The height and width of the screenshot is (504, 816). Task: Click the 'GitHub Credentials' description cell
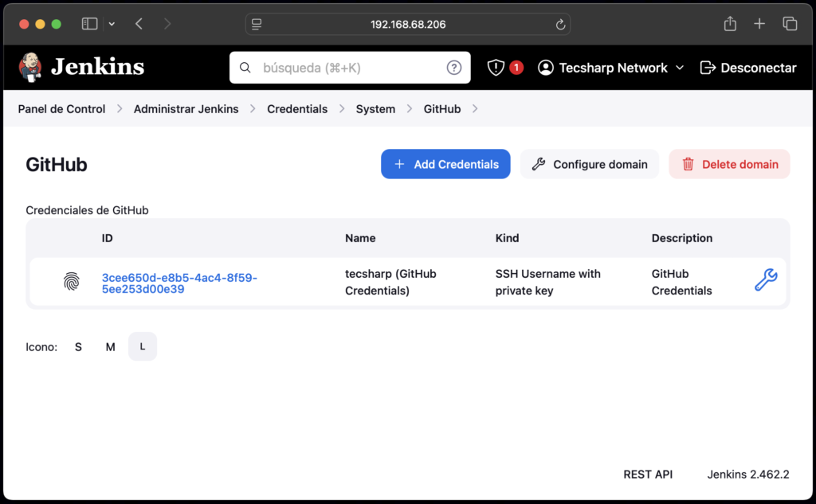pos(682,282)
